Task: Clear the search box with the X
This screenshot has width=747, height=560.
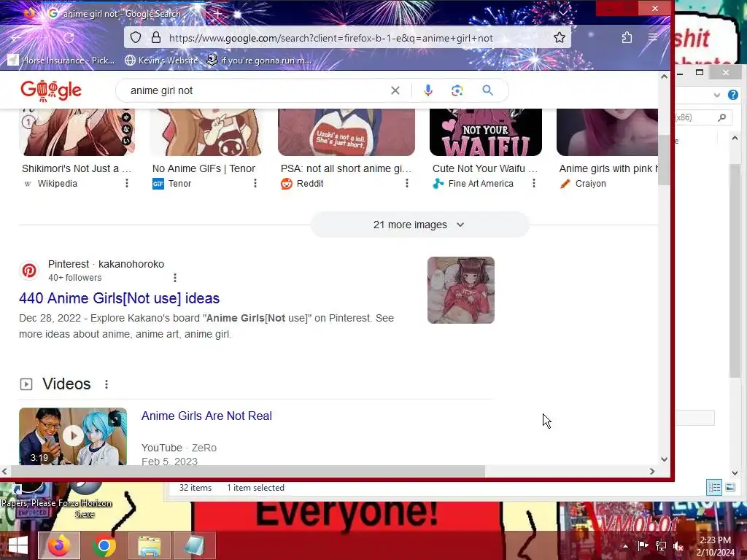Action: [x=395, y=90]
